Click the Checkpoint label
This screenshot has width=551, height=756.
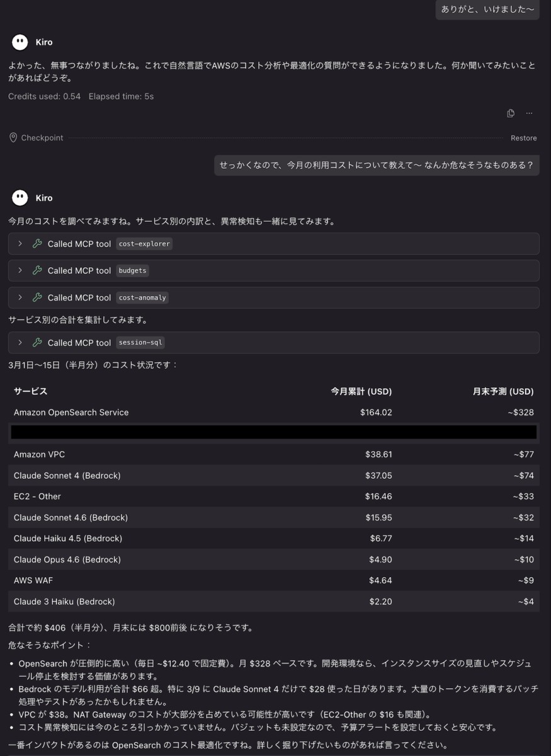[42, 138]
